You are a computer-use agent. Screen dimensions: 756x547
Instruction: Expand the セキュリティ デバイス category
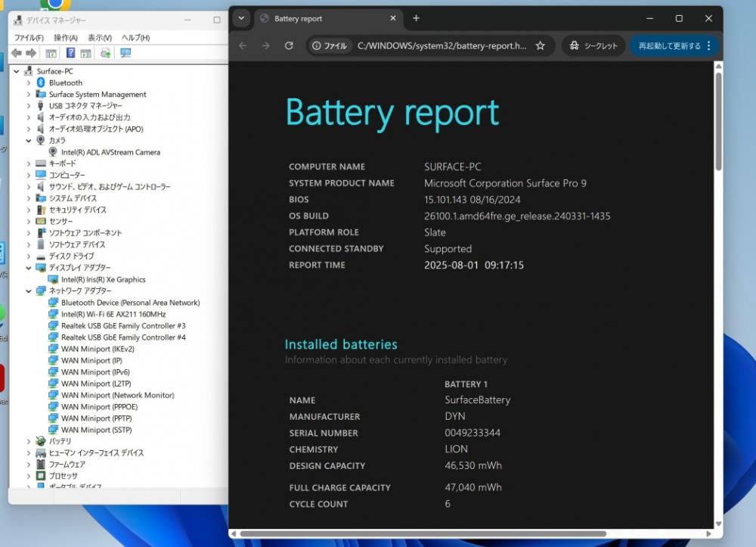pos(29,210)
